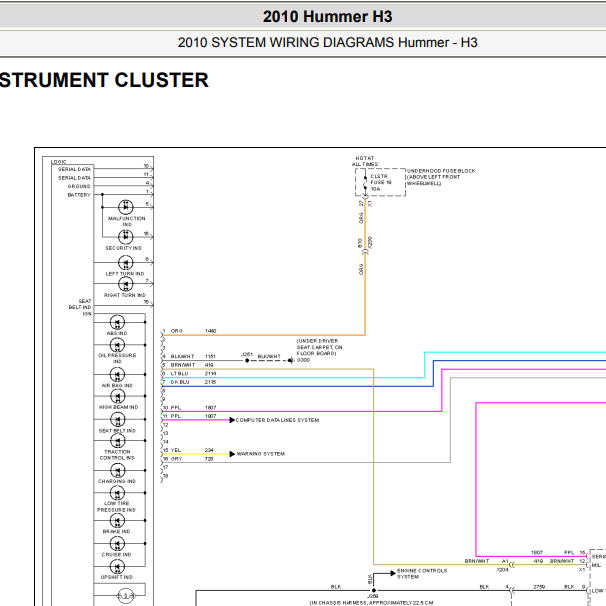Click the 'TRACTION CONTROL IND' label
Viewport: 606px width, 606px height.
pyautogui.click(x=117, y=454)
